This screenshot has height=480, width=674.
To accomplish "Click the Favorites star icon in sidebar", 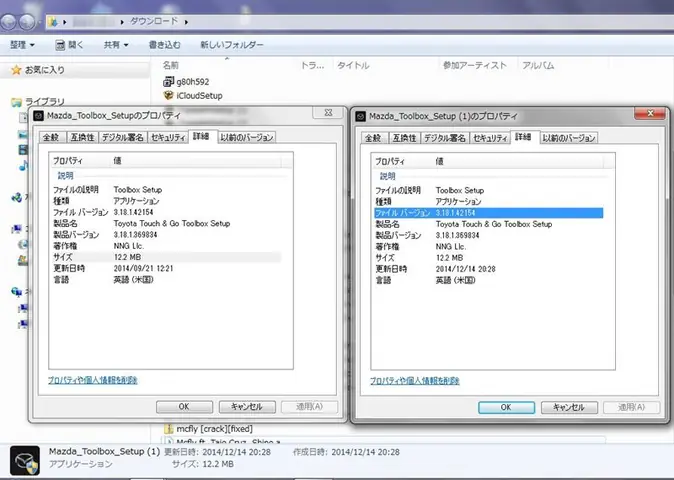I will tap(15, 70).
